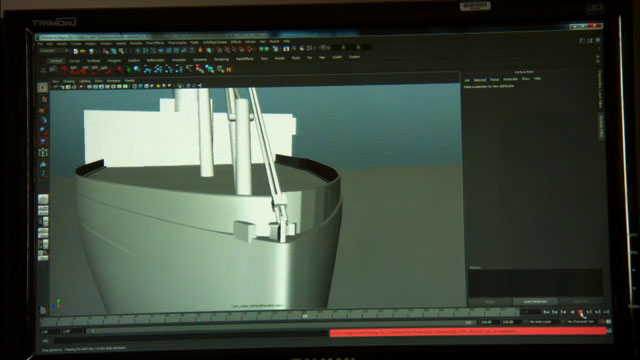Toggle Attribute Editor visibility icon at top right

tap(582, 40)
